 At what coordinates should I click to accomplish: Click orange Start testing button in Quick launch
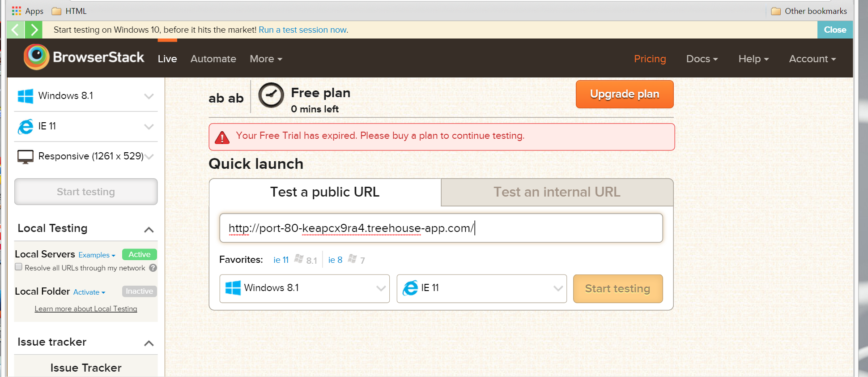pyautogui.click(x=618, y=289)
